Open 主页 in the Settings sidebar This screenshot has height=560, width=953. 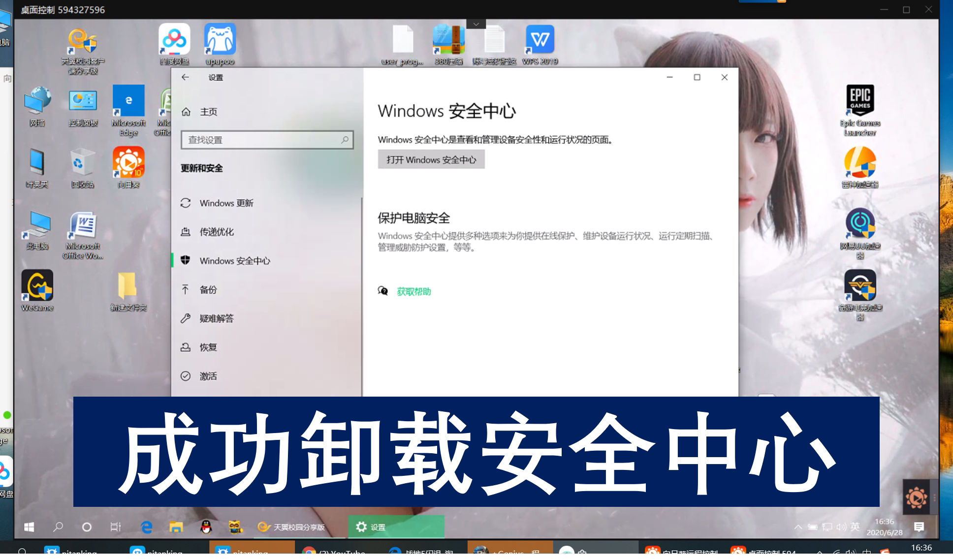199,112
